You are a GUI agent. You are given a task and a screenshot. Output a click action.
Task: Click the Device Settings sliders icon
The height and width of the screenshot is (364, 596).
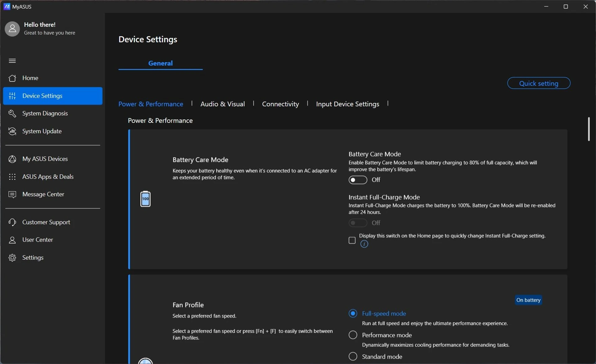[x=12, y=96]
